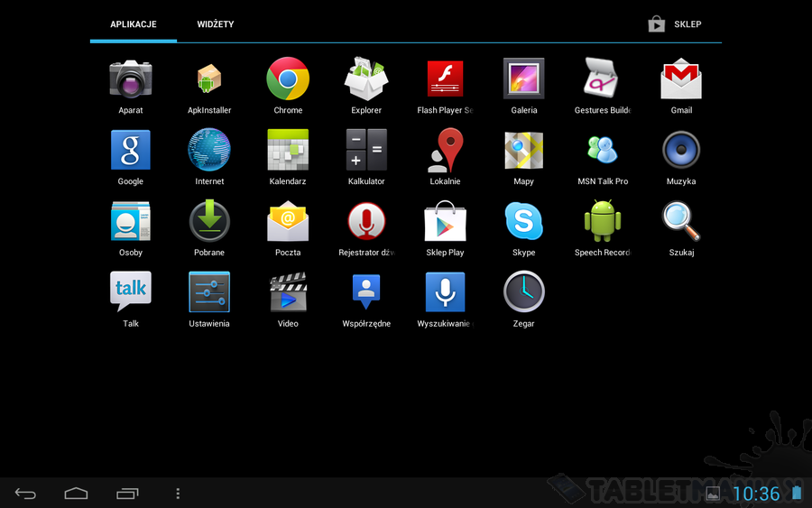Open the Poczta email app
The width and height of the screenshot is (812, 508).
coord(288,221)
